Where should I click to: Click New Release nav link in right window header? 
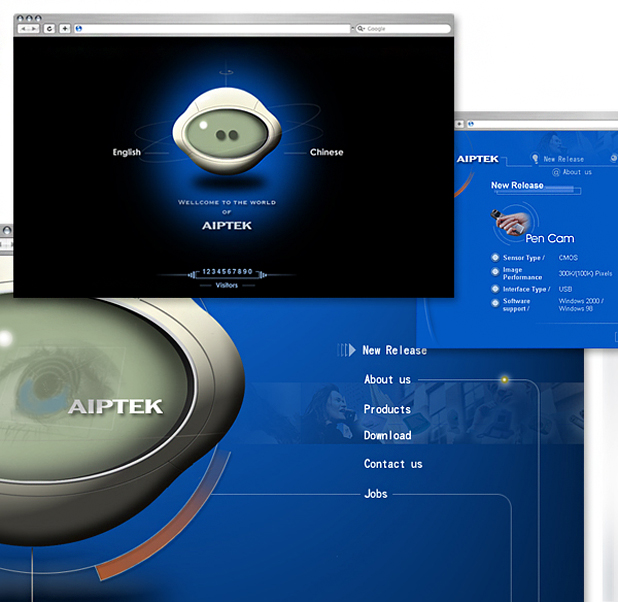coord(564,159)
